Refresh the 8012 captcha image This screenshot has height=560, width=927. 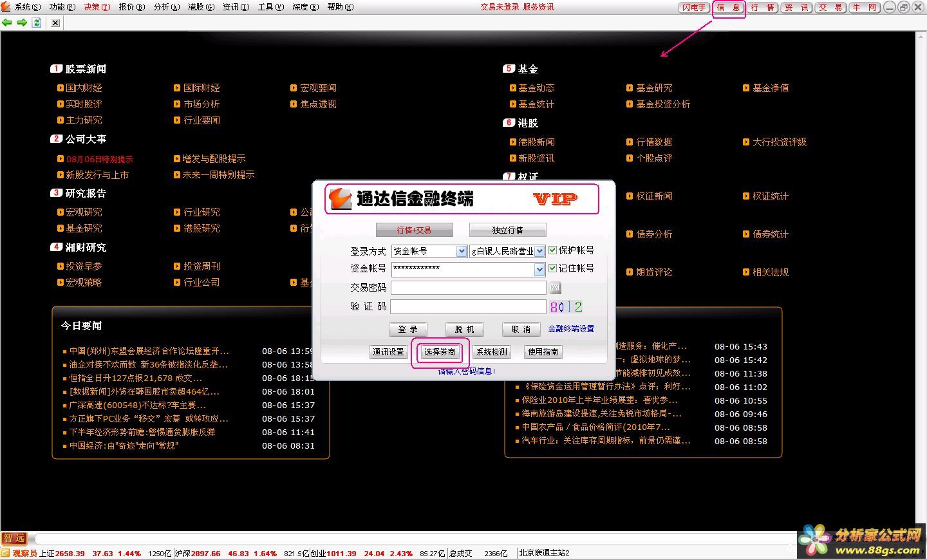566,307
